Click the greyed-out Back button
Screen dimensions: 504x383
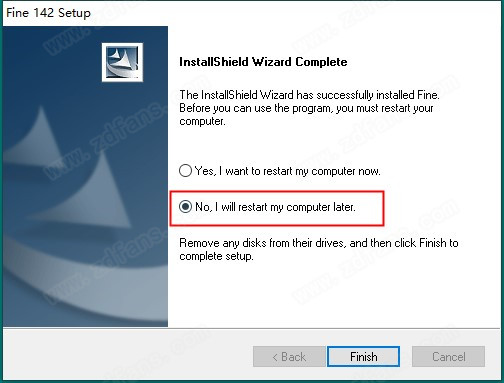289,356
